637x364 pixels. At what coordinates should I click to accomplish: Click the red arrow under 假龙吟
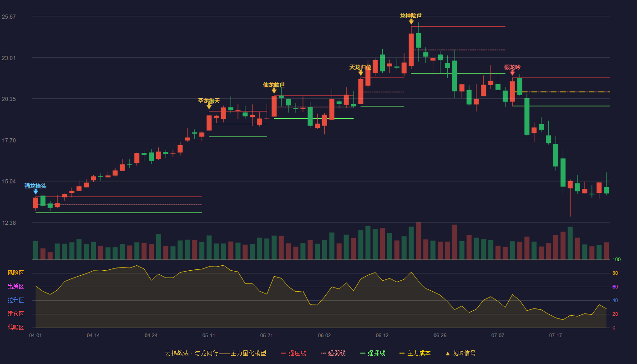pos(512,73)
